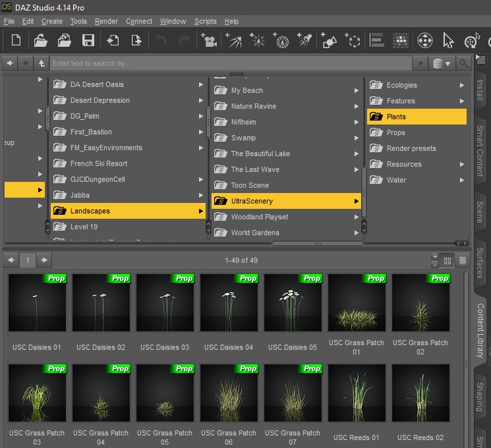Create a new primitive shape

[329, 40]
